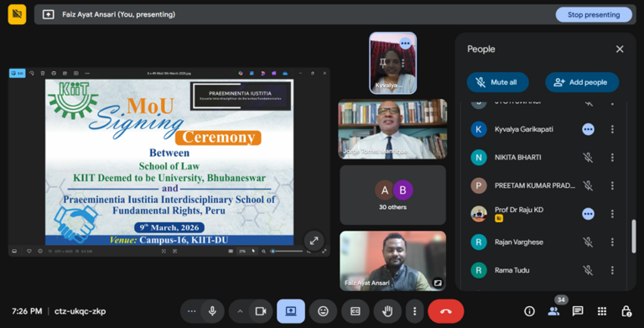Image resolution: width=644 pixels, height=328 pixels.
Task: Pin Kyvalya's video tile
Action: point(382,63)
